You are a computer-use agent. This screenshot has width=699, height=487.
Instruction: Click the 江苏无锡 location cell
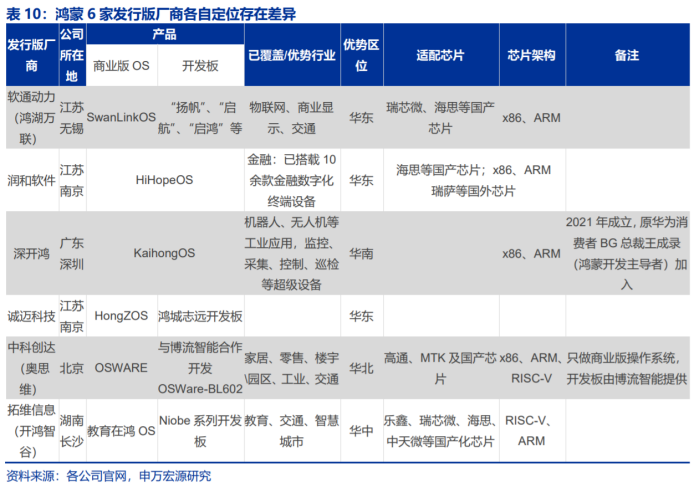(x=72, y=118)
